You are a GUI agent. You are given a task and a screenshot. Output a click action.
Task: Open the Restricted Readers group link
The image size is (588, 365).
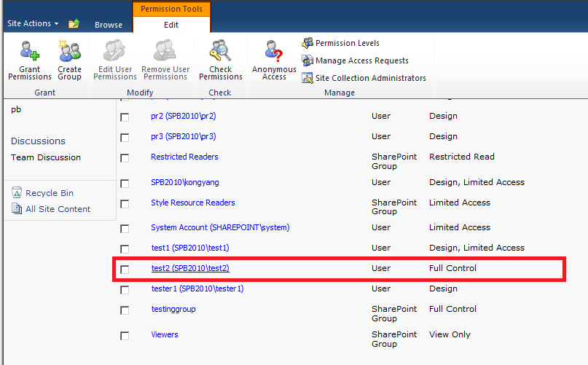184,157
